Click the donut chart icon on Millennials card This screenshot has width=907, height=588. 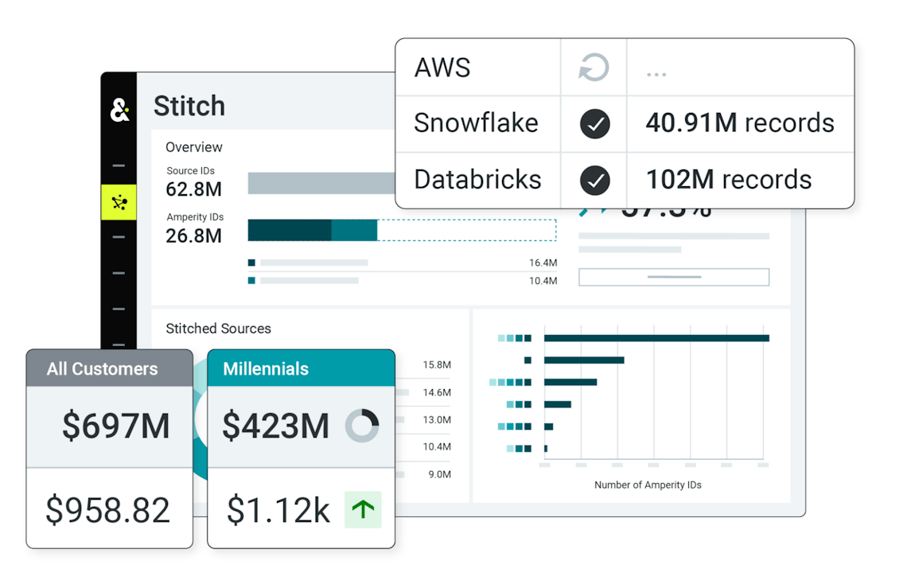click(360, 426)
